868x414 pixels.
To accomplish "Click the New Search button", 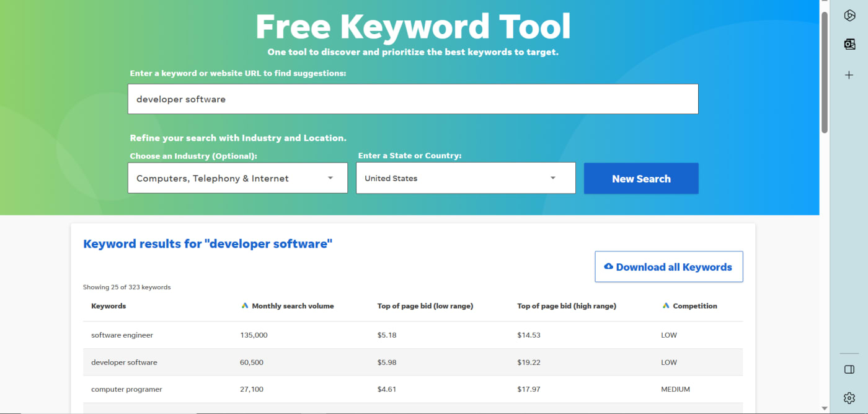I will pos(641,178).
